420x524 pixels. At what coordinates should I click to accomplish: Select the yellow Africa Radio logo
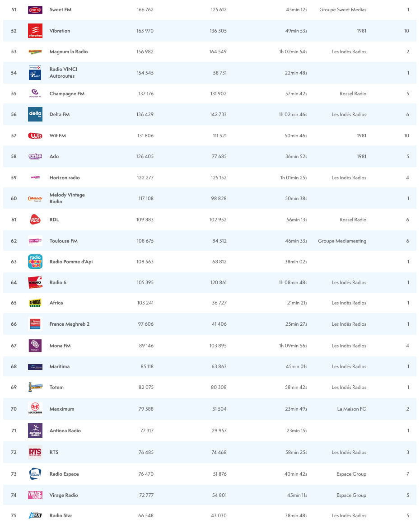(x=35, y=303)
